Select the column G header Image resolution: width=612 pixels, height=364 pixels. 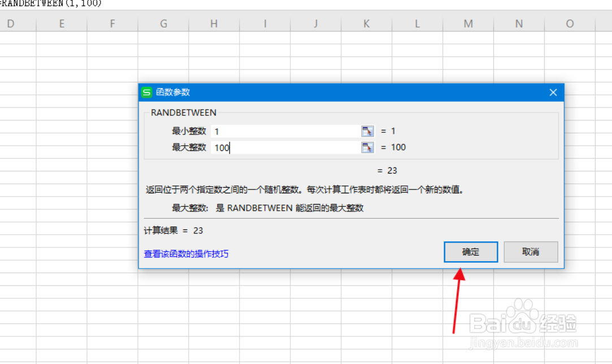[163, 24]
